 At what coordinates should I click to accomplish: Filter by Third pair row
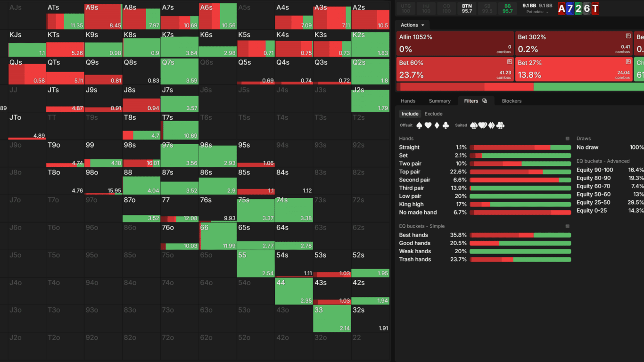(485, 188)
